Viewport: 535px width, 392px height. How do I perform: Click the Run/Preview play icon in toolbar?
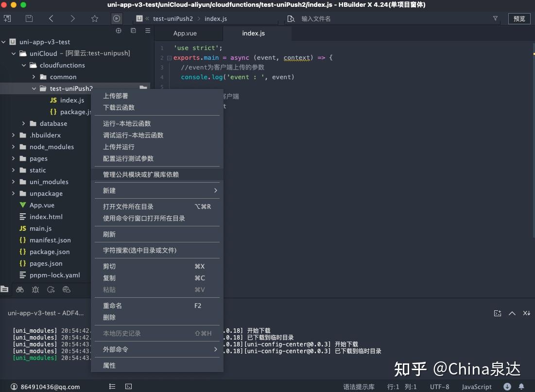point(116,18)
